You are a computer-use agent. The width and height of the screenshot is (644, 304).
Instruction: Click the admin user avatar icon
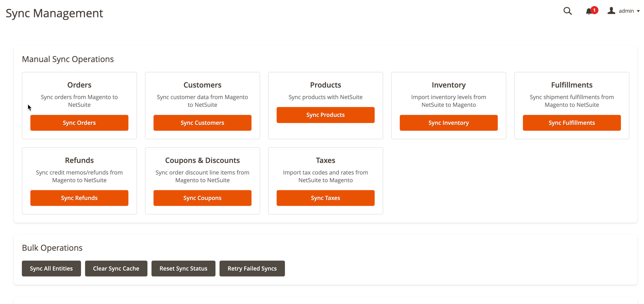pyautogui.click(x=611, y=11)
